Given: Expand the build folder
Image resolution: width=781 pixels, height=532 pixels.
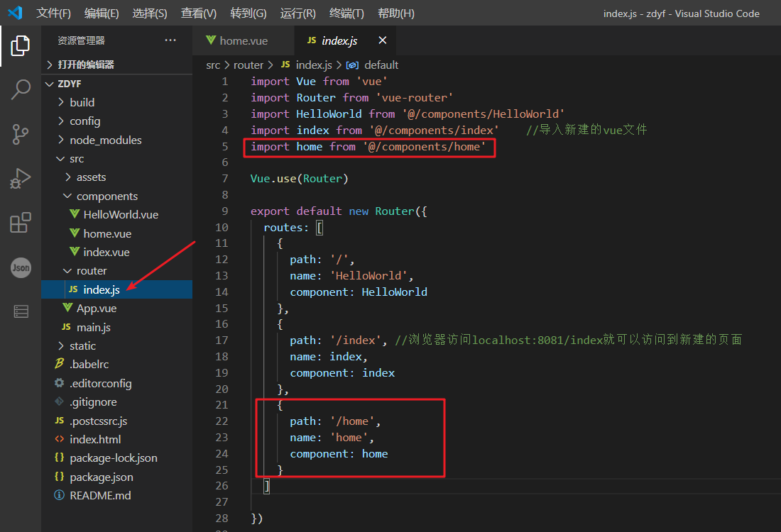Looking at the screenshot, I should tap(117, 103).
